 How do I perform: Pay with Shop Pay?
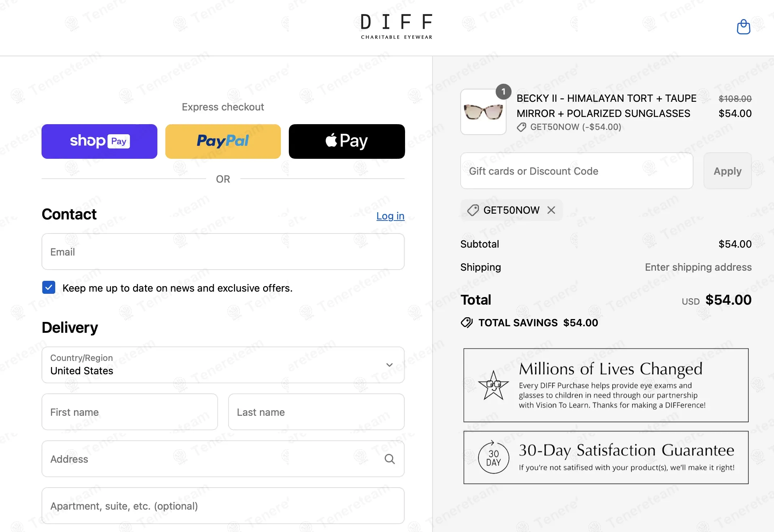99,141
